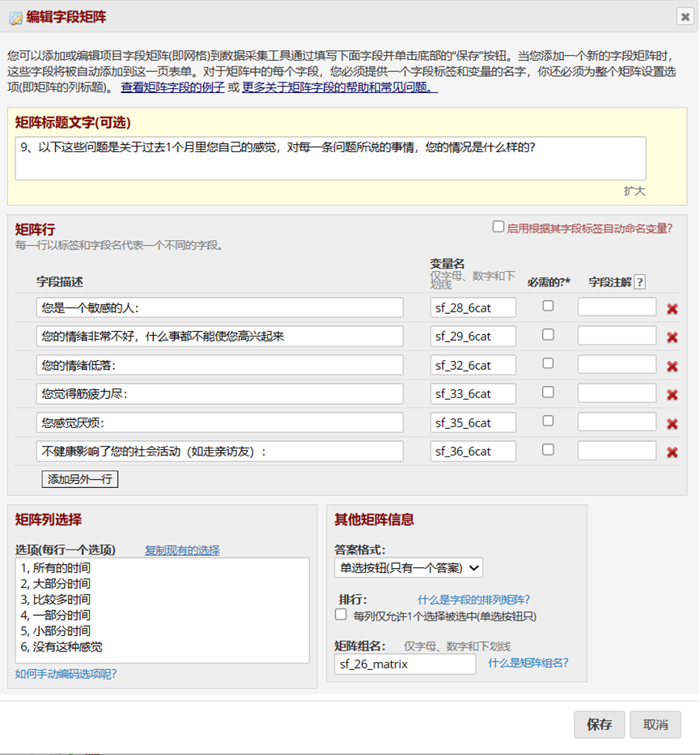
Task: Delete the sf_28_6cat matrix row
Action: [x=672, y=308]
